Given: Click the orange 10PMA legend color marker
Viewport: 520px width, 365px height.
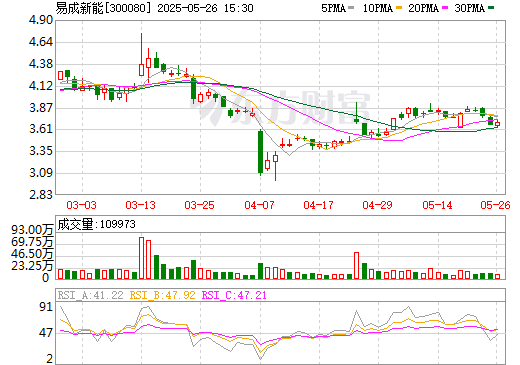Looking at the screenshot, I should [x=399, y=8].
